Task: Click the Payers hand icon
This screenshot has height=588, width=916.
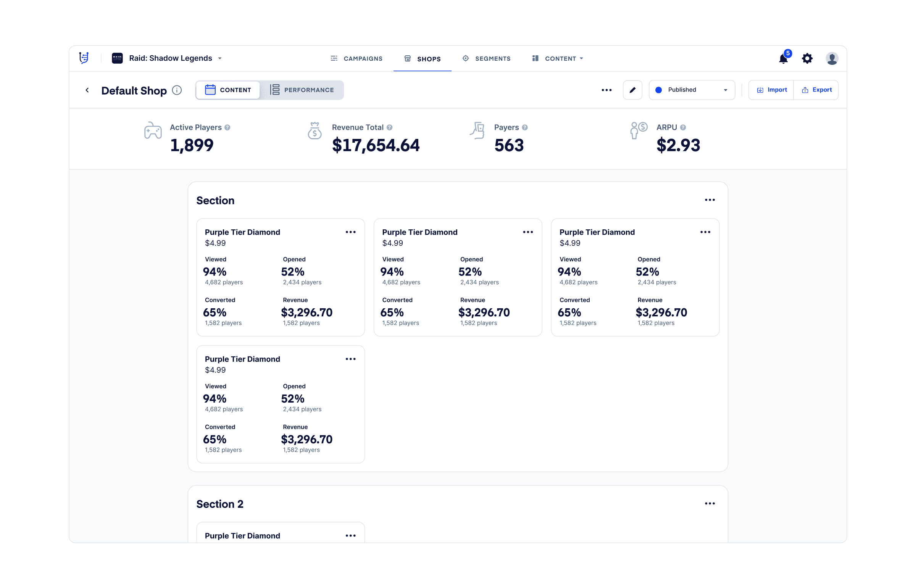Action: click(477, 130)
